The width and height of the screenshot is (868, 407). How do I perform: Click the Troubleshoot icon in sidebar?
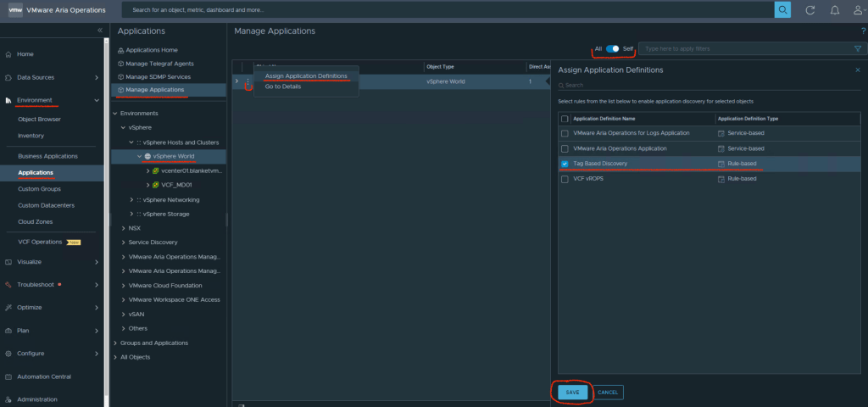[8, 285]
